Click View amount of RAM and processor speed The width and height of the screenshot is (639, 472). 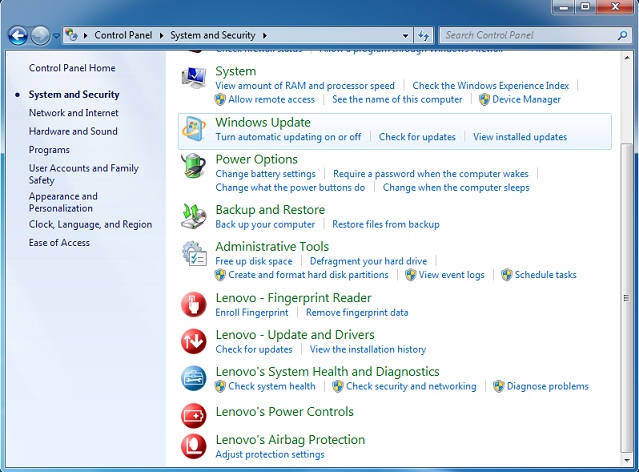pyautogui.click(x=305, y=86)
